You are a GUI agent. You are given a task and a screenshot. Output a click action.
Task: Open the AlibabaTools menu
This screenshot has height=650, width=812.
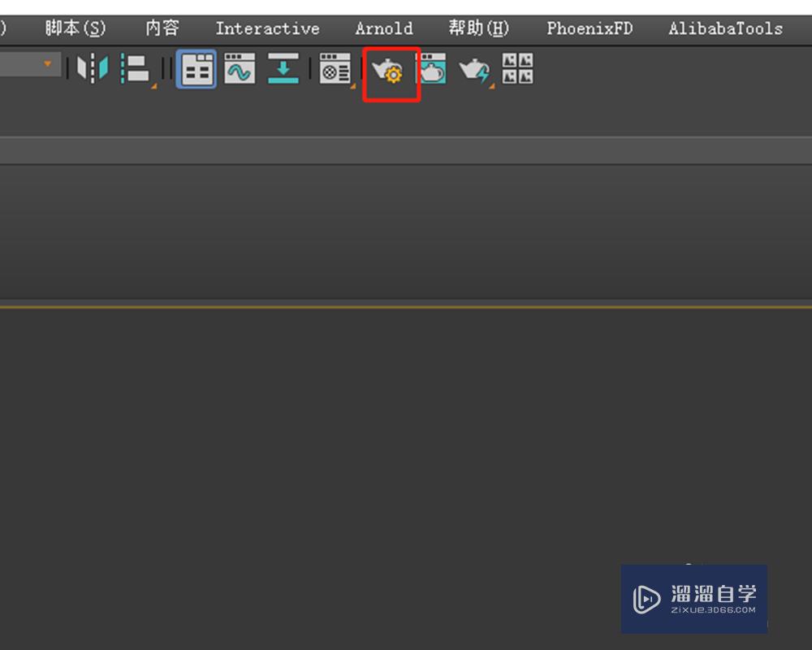pos(725,28)
